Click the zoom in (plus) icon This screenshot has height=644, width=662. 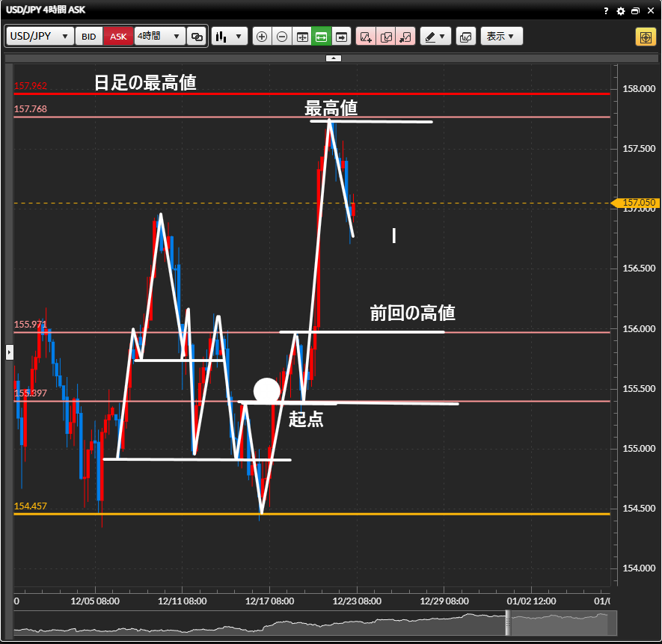tap(262, 37)
